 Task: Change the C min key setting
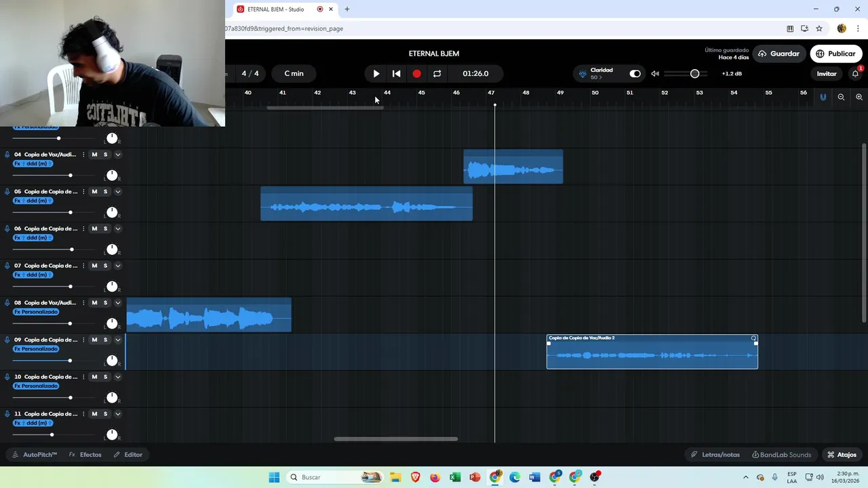(x=294, y=73)
